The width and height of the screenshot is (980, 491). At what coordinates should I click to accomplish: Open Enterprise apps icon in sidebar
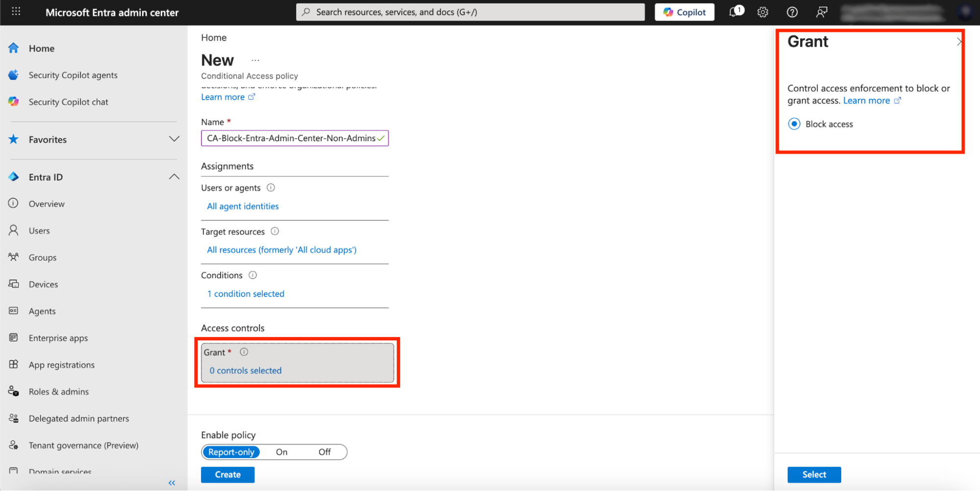point(14,337)
